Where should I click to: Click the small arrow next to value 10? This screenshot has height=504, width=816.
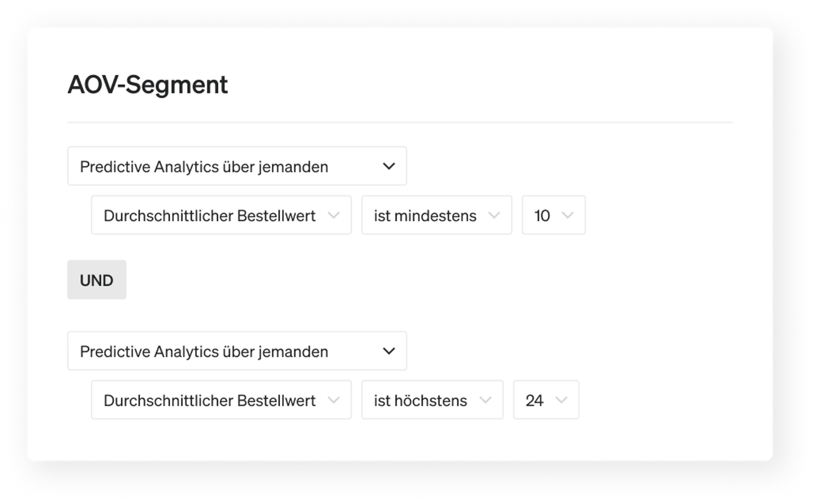(568, 215)
